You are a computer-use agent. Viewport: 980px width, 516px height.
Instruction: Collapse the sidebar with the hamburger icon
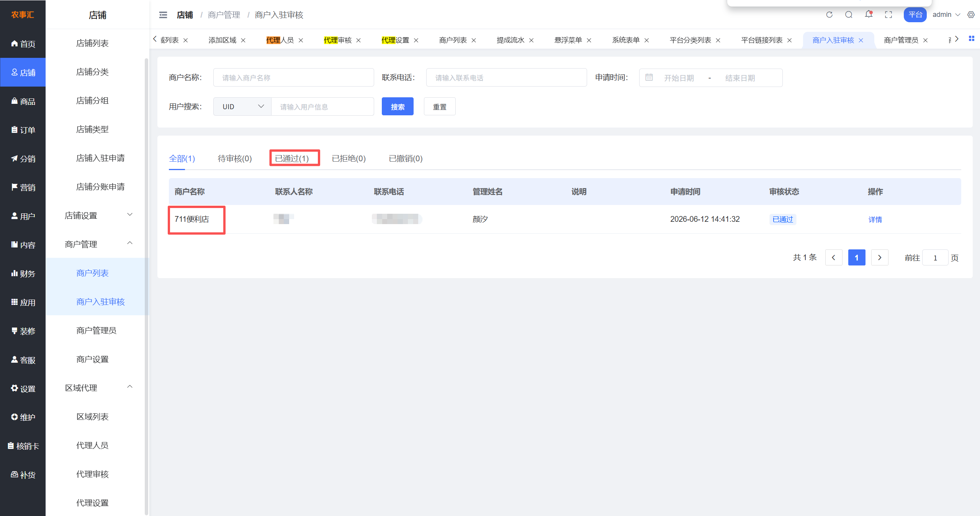(163, 15)
